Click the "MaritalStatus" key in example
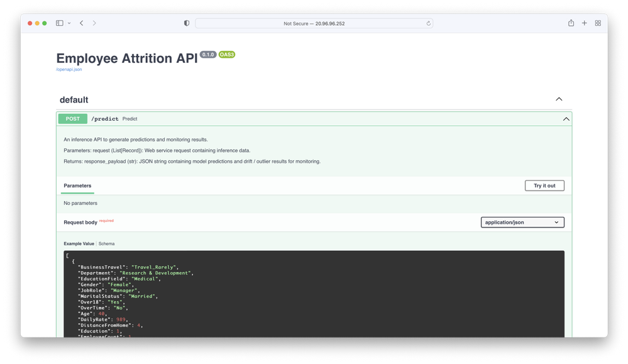The width and height of the screenshot is (628, 364). point(100,296)
